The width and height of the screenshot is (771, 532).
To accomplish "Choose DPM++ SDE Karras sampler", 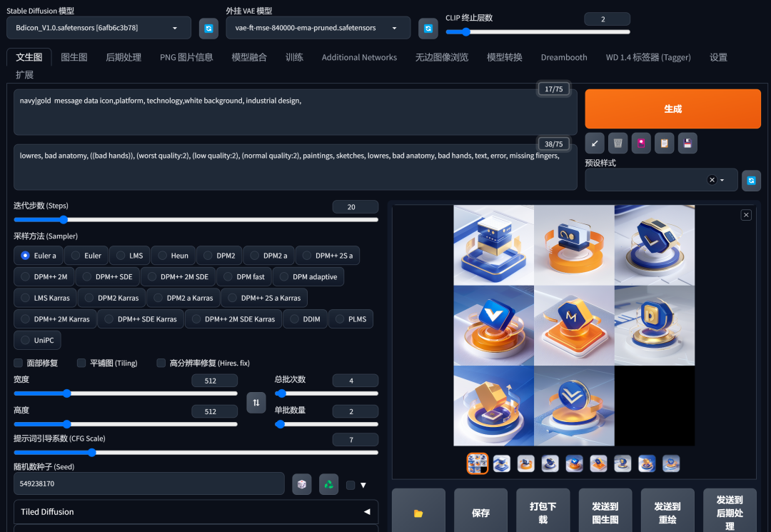I will [141, 319].
